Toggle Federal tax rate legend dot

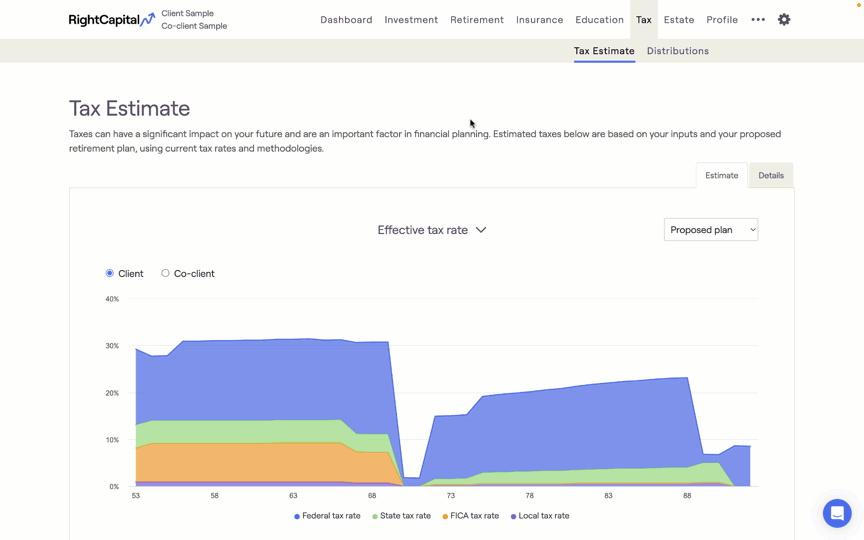tap(297, 516)
